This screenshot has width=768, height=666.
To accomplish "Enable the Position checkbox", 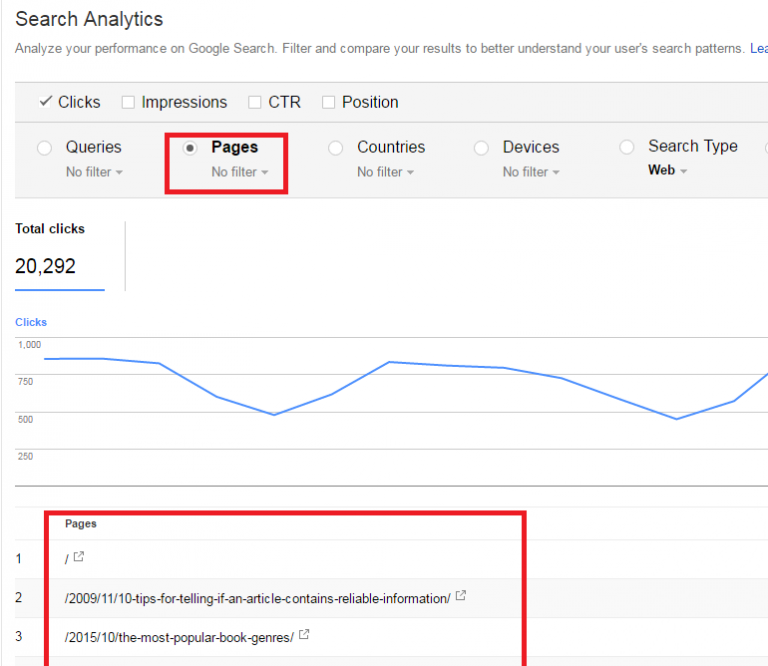I will (x=327, y=102).
